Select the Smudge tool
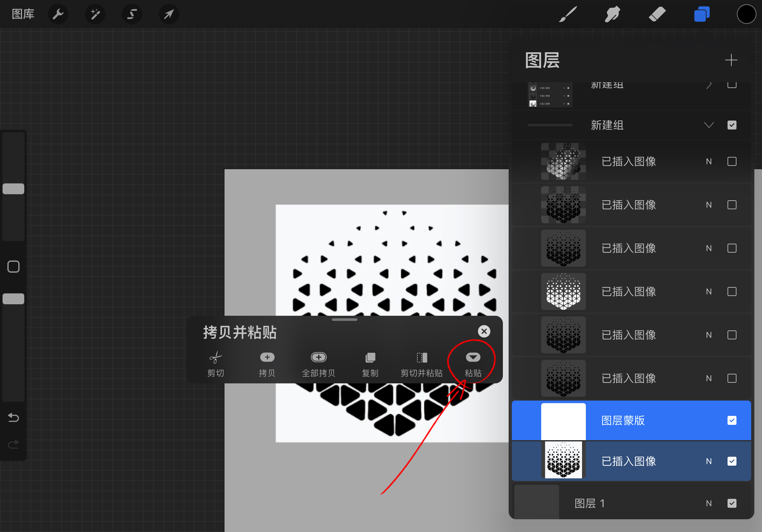This screenshot has height=532, width=762. (612, 14)
